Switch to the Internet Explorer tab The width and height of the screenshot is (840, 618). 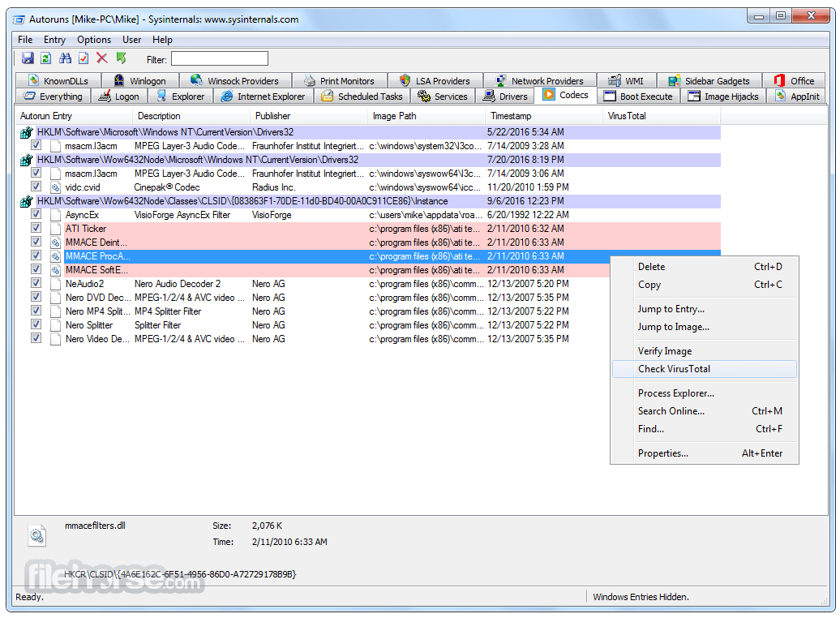pos(263,97)
